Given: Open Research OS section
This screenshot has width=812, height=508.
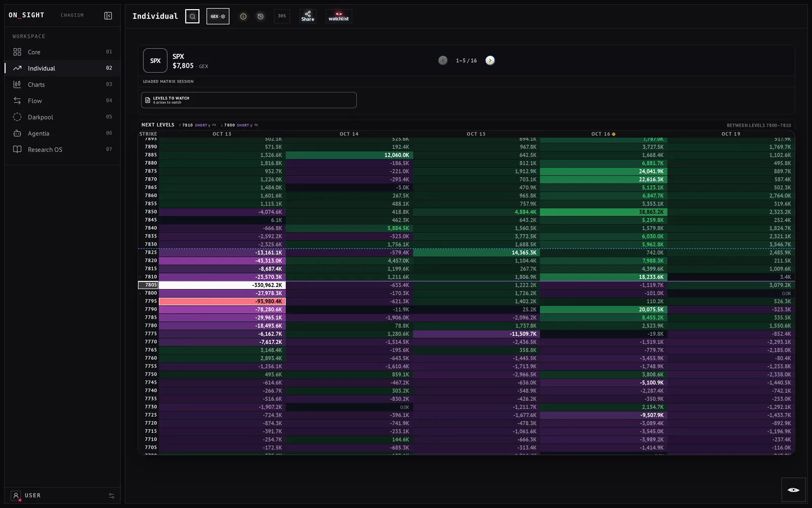Looking at the screenshot, I should click(62, 149).
